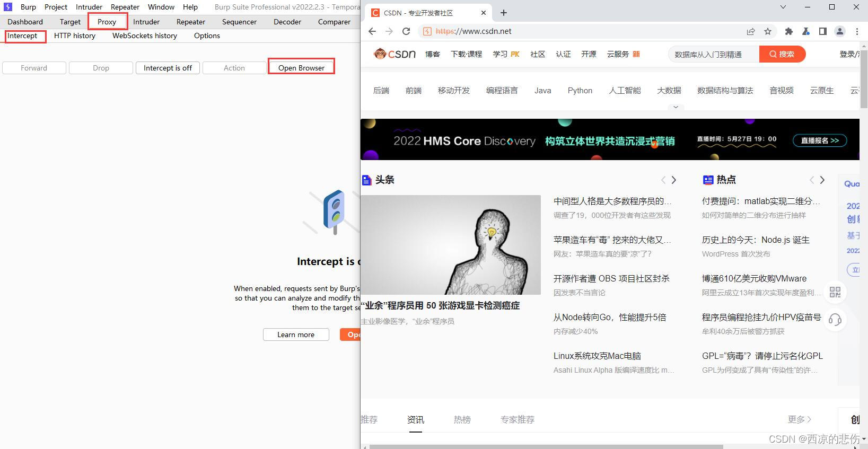This screenshot has width=868, height=449.
Task: Click the Action button
Action: pos(234,68)
